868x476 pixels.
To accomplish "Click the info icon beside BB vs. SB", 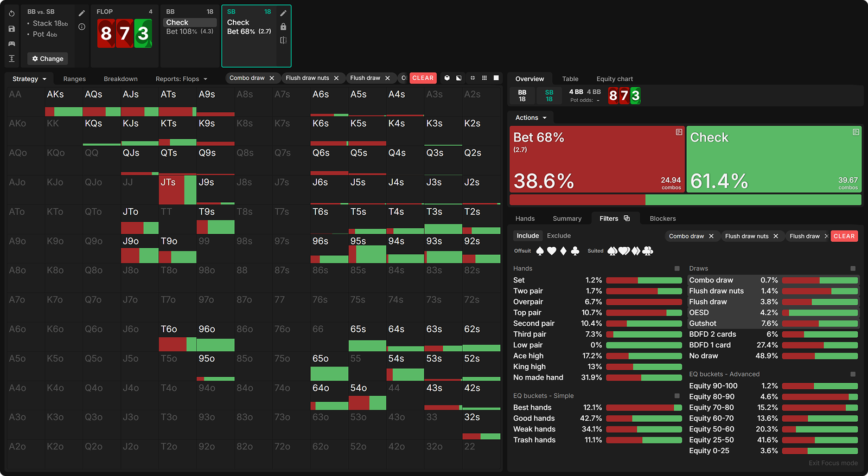I will click(82, 27).
